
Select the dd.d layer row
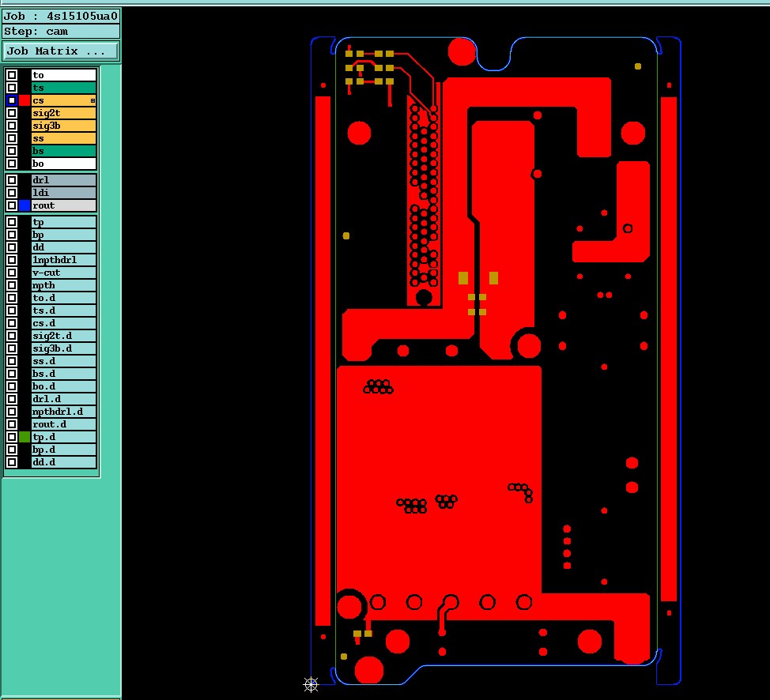64,462
